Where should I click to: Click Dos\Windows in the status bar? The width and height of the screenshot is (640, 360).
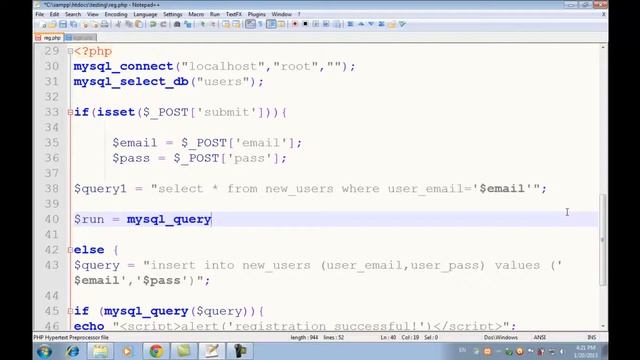click(501, 338)
